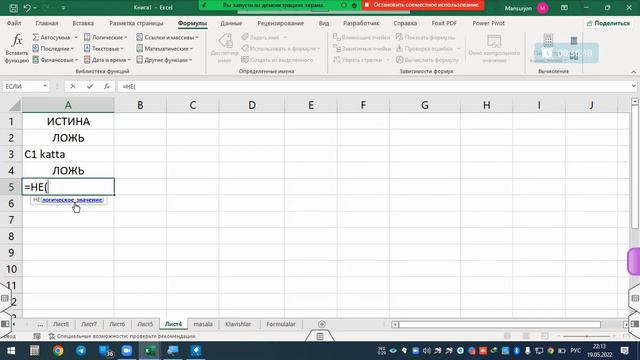
Task: Click Stop sharing (Остановить совместное использование)
Action: [423, 5]
